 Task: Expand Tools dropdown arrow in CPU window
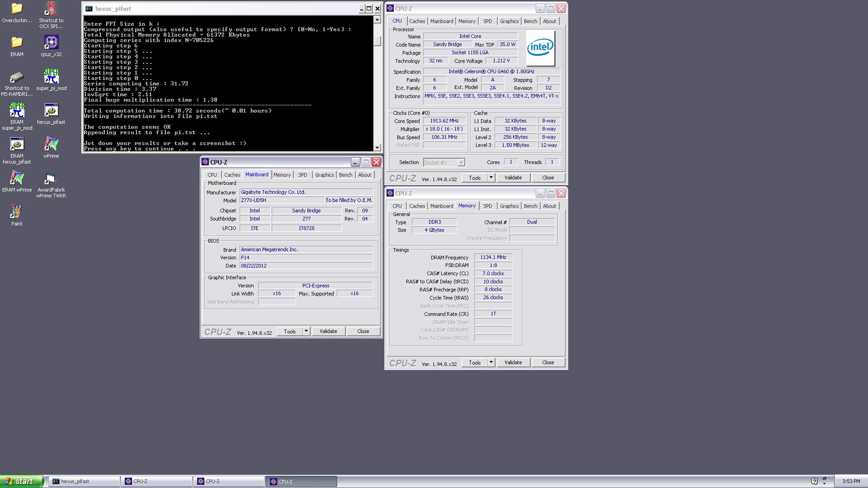pyautogui.click(x=491, y=178)
